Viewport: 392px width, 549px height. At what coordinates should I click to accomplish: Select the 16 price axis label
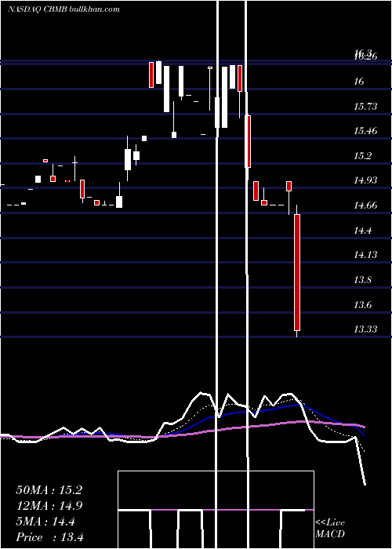coord(359,82)
